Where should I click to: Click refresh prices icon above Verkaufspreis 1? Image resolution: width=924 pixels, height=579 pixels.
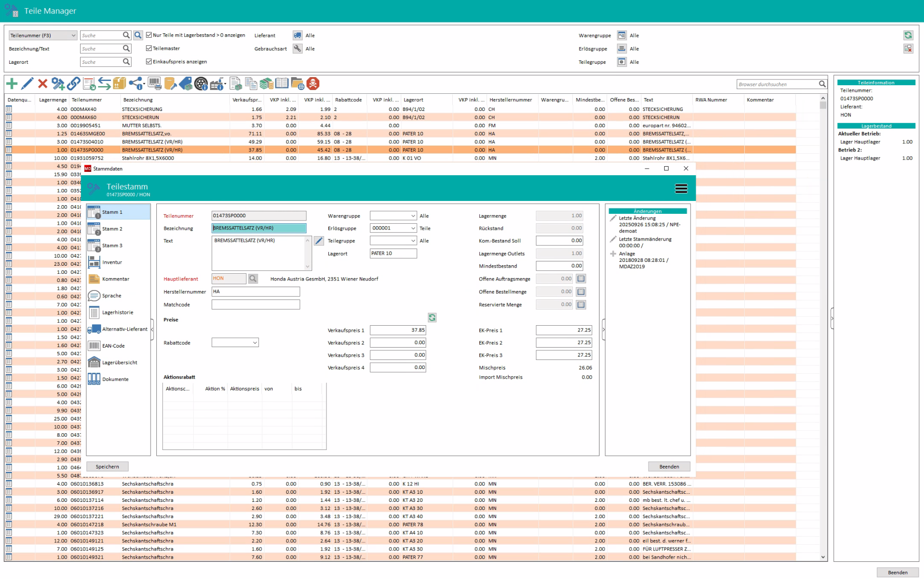click(432, 318)
